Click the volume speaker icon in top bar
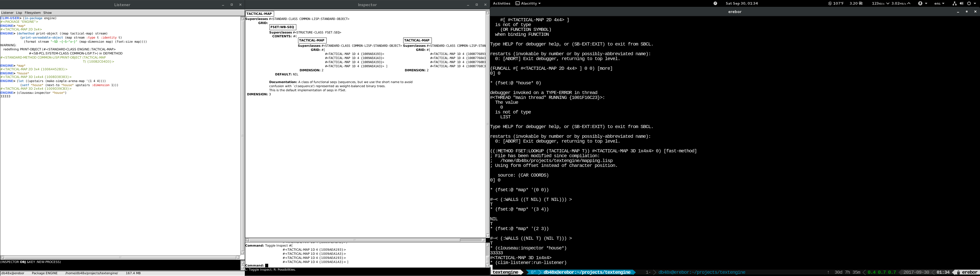This screenshot has width=980, height=276. [961, 3]
